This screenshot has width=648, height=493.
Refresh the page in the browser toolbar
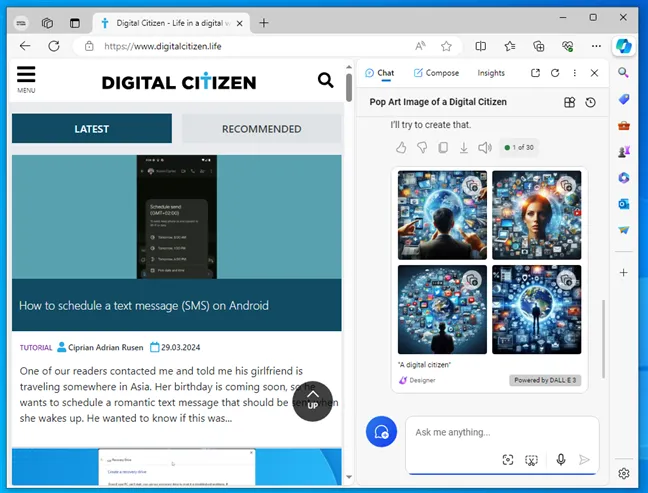coord(54,46)
